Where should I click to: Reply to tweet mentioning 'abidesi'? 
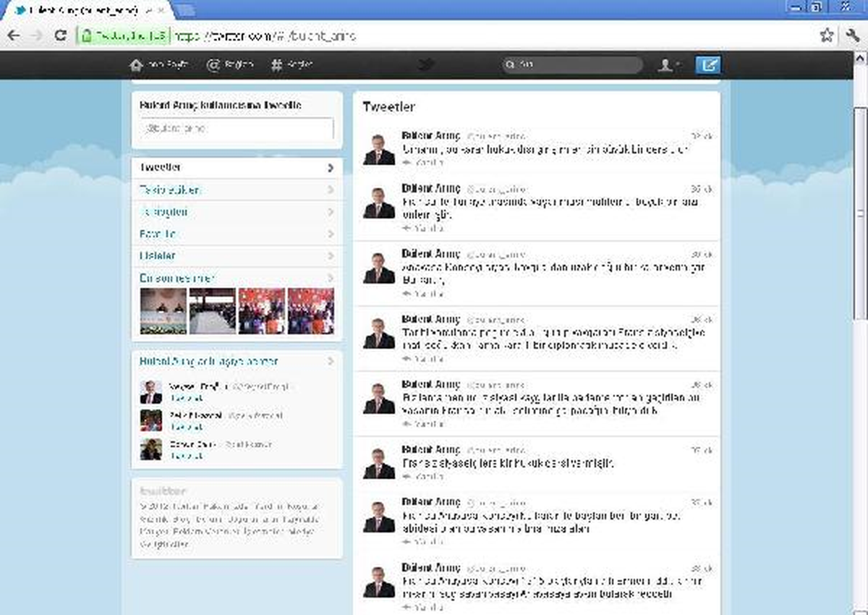point(423,542)
